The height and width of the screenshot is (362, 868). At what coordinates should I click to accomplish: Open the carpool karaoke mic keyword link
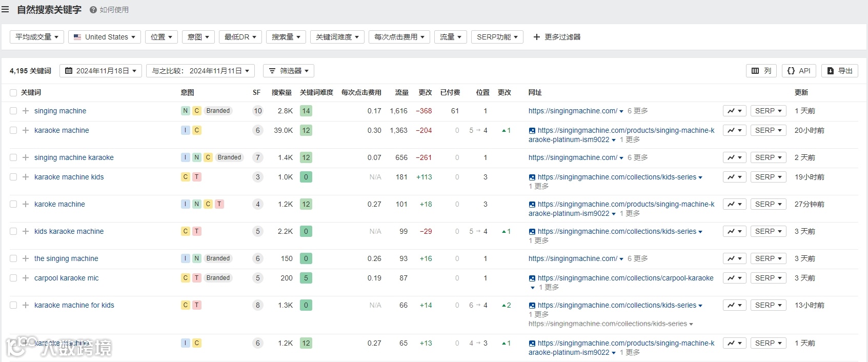click(x=67, y=278)
